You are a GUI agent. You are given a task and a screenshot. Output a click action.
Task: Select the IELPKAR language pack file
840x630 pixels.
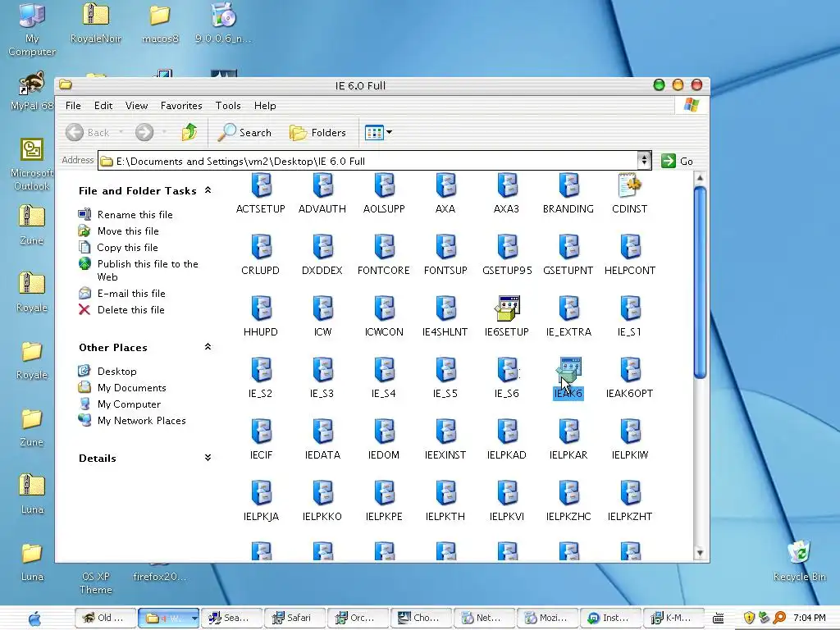[x=568, y=440]
